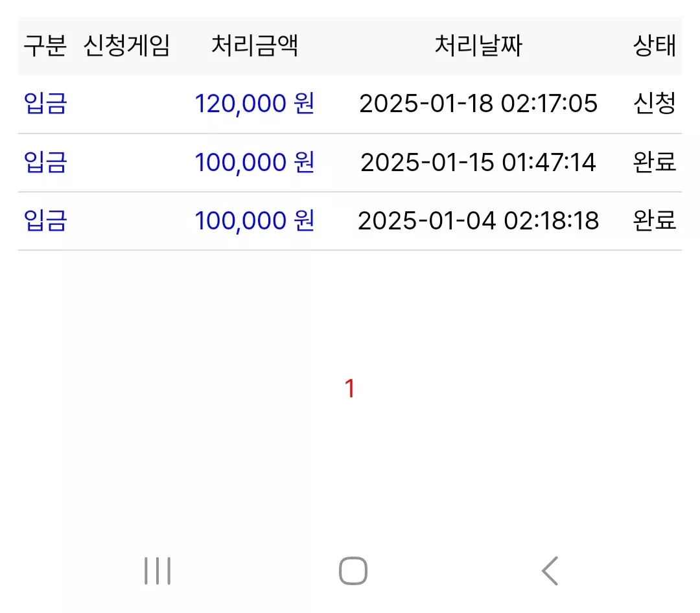Select the 입금 link dated 2025-01-15
This screenshot has height=613, width=700.
[45, 162]
